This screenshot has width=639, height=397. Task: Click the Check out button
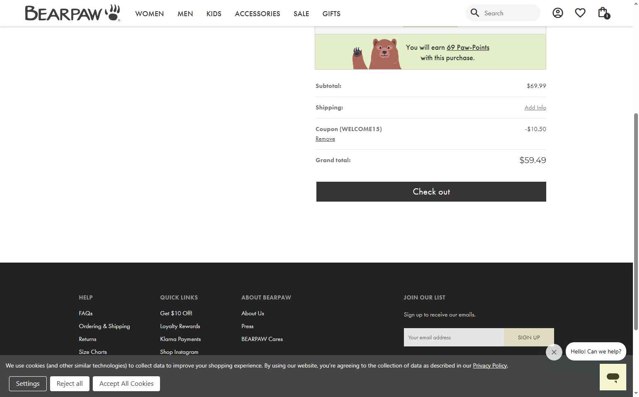[431, 192]
